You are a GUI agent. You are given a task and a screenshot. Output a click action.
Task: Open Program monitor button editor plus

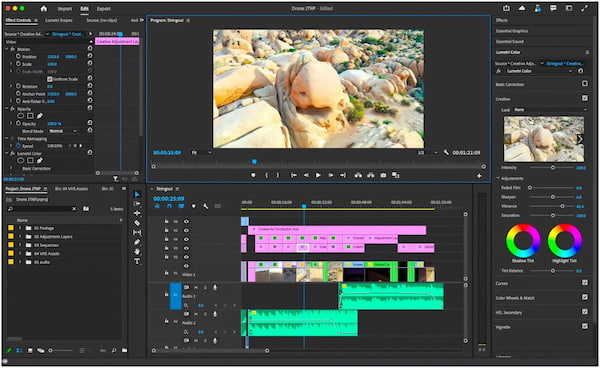click(x=479, y=176)
